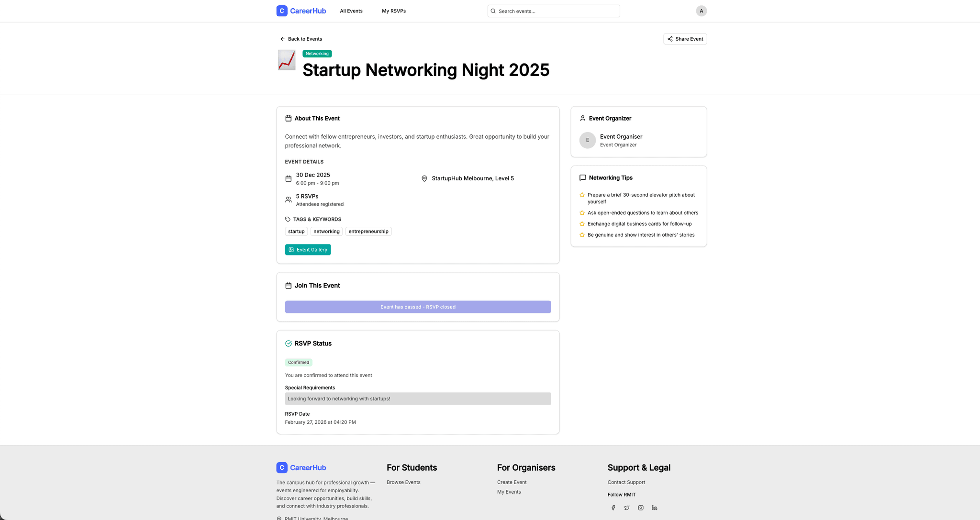Open the LinkedIn icon in the footer
980x520 pixels.
[655, 508]
